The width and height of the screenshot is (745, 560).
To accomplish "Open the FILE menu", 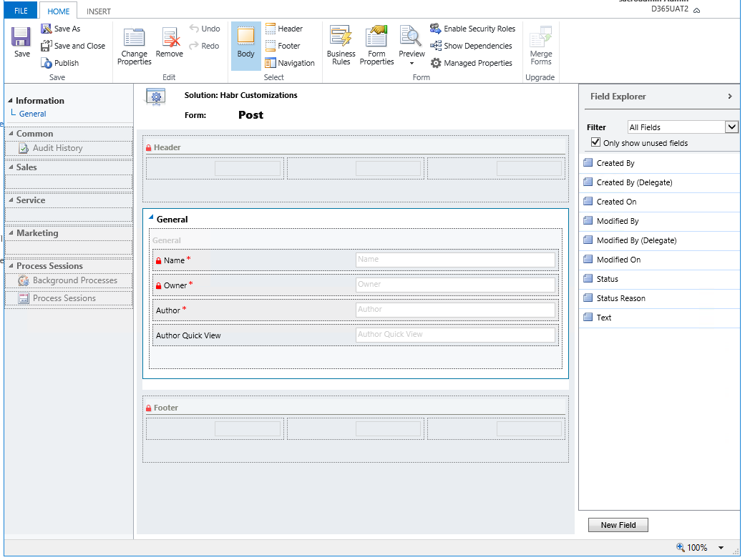I will (20, 10).
